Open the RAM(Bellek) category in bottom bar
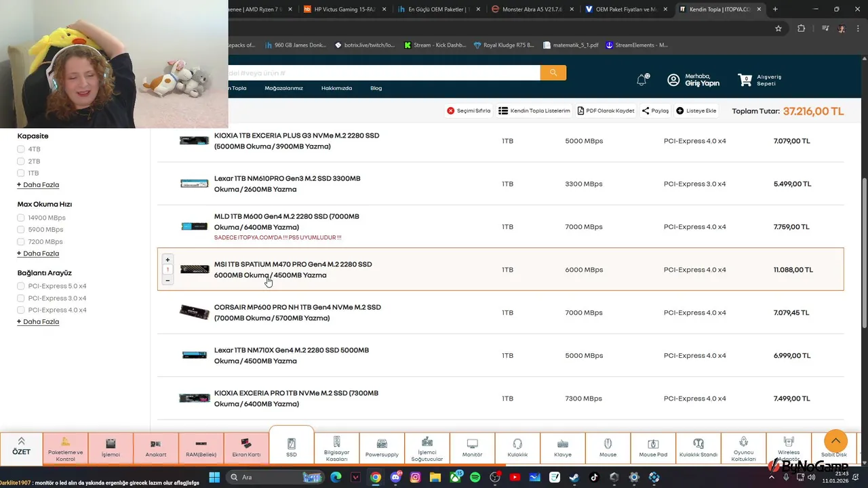Image resolution: width=868 pixels, height=488 pixels. [201, 448]
